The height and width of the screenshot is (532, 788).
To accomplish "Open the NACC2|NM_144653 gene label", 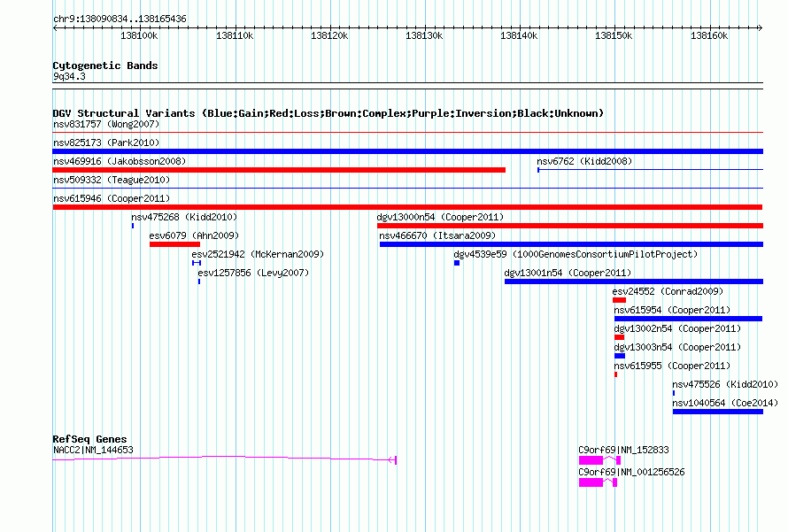I will point(93,450).
